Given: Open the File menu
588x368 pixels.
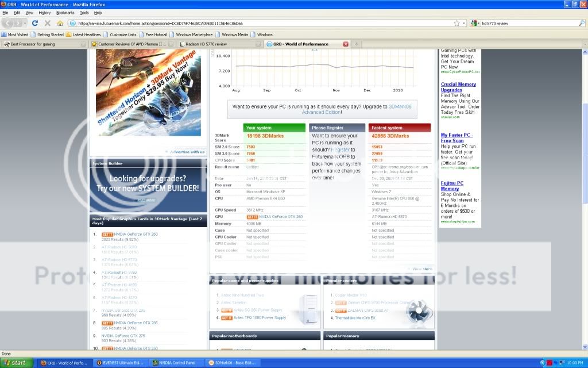Looking at the screenshot, I should (5, 13).
